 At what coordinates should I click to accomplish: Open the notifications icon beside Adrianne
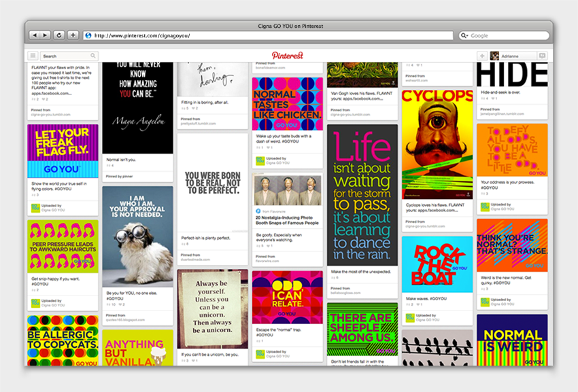(x=542, y=56)
